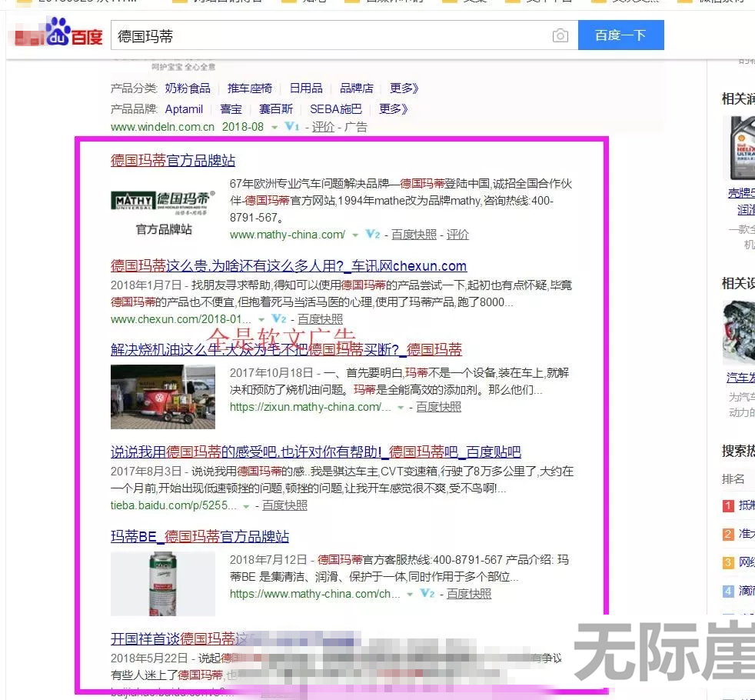Open 百度快照 for www.mathy-china.com/

tap(414, 235)
